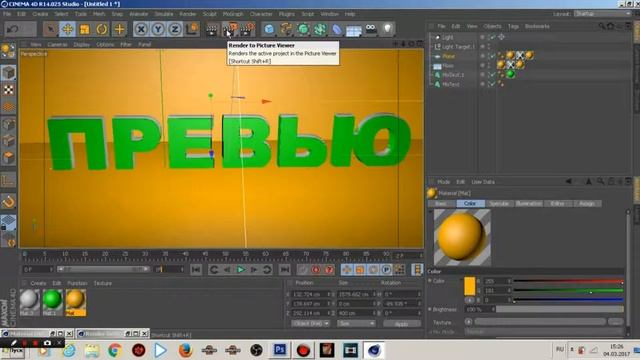Open Firefox from the taskbar

[x=185, y=350]
